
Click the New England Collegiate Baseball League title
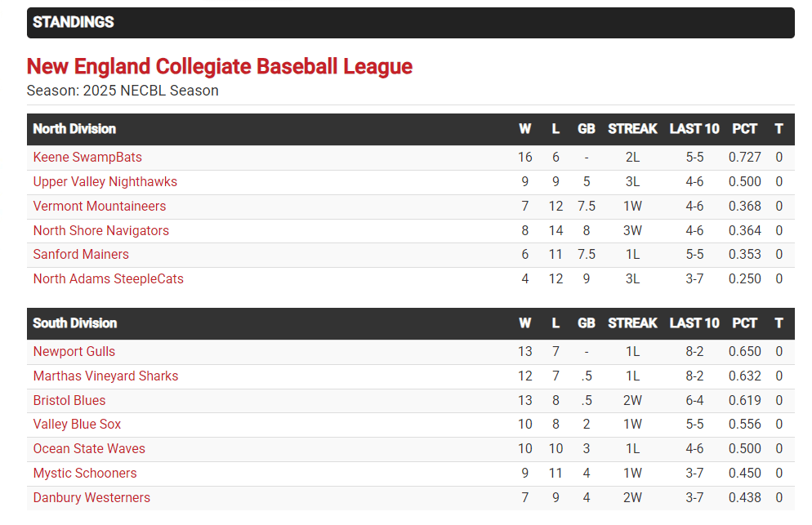click(220, 67)
